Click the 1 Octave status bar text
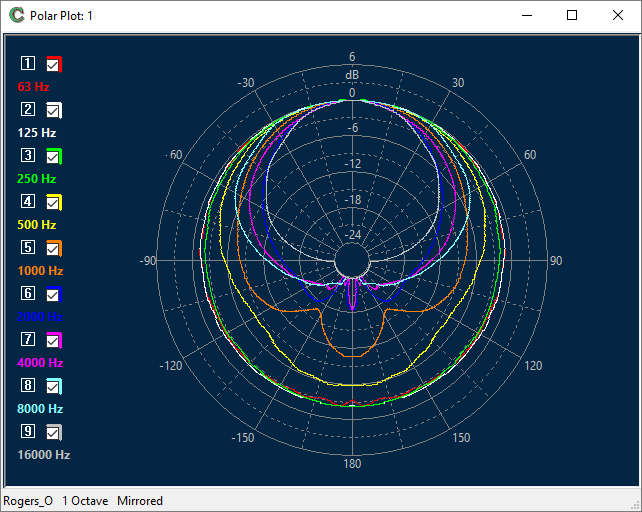The width and height of the screenshot is (642, 512). [85, 501]
